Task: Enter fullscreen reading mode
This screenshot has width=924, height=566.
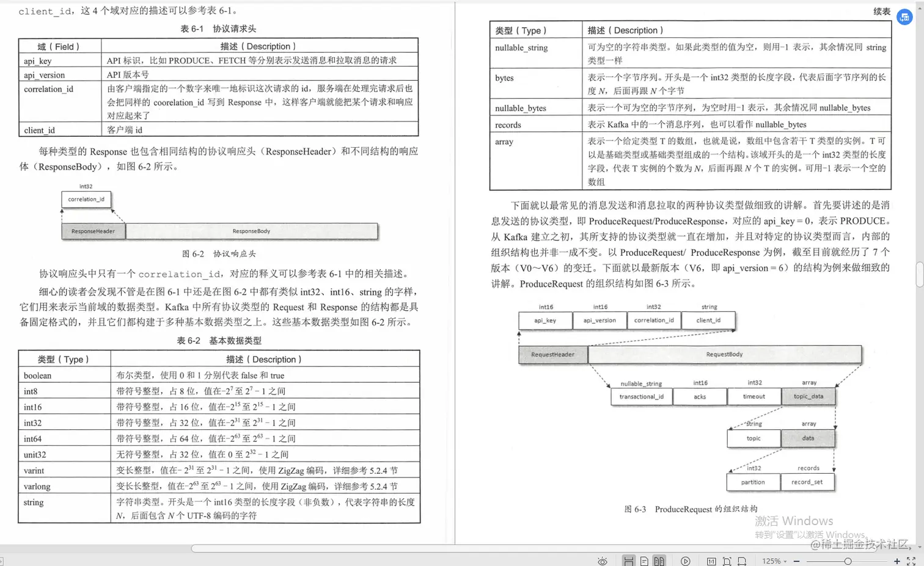Action: (x=910, y=561)
